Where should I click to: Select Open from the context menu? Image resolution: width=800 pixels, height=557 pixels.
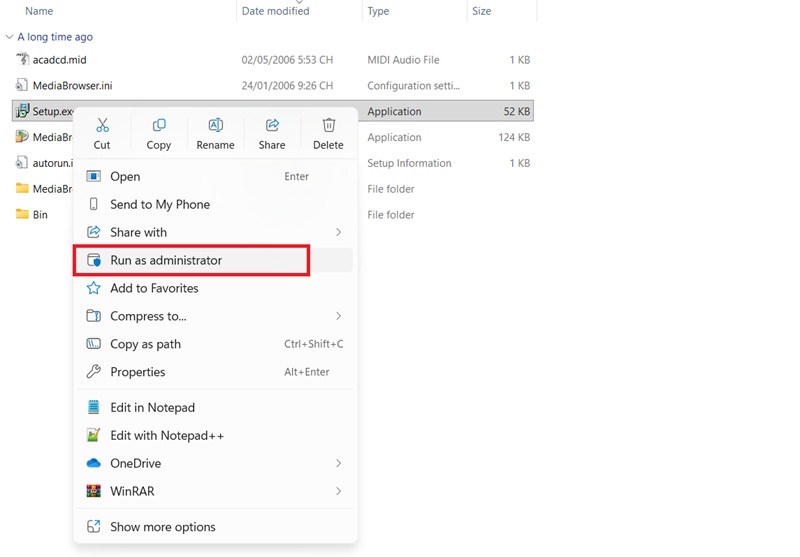pos(214,176)
